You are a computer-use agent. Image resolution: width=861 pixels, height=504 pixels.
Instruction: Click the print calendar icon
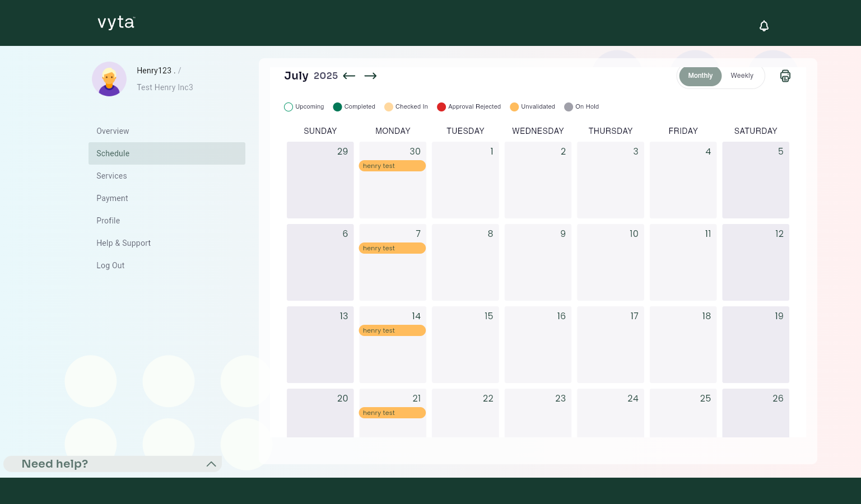pyautogui.click(x=785, y=76)
